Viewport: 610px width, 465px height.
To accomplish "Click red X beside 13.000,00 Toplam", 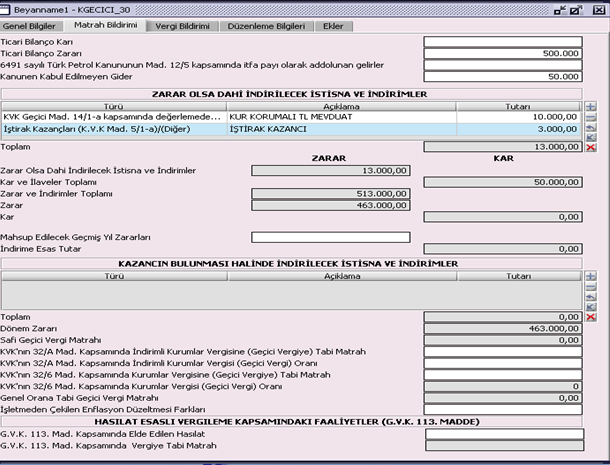I will pyautogui.click(x=591, y=147).
